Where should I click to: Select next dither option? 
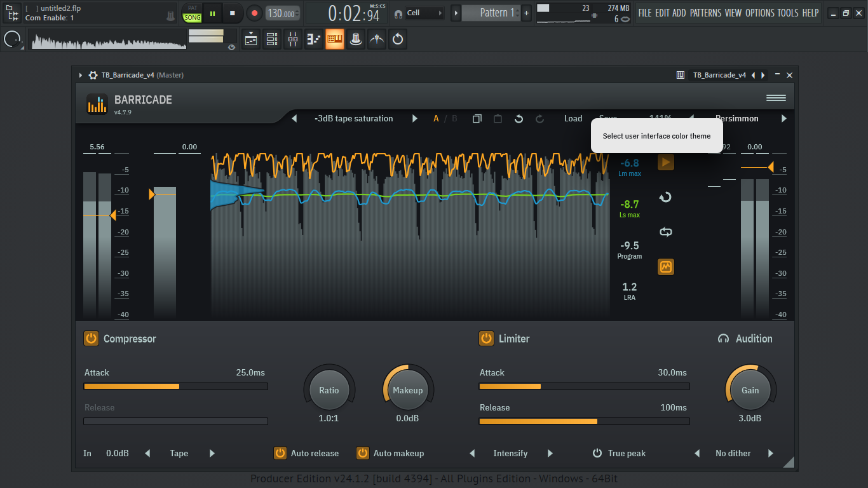point(771,453)
